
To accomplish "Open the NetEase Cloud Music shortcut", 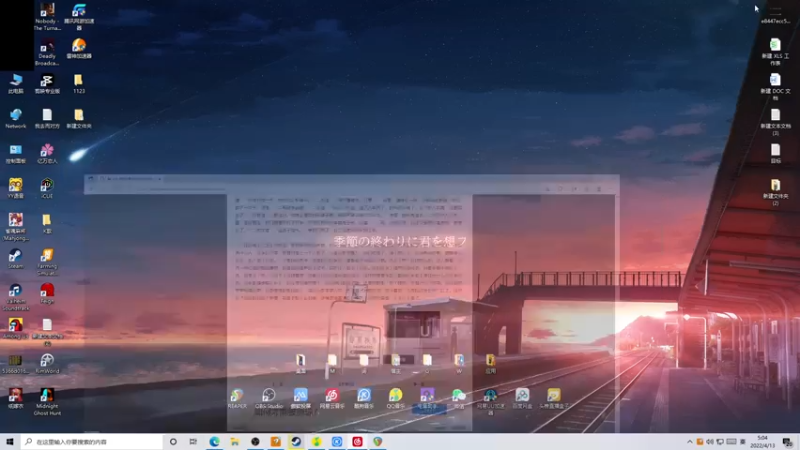I will point(332,398).
